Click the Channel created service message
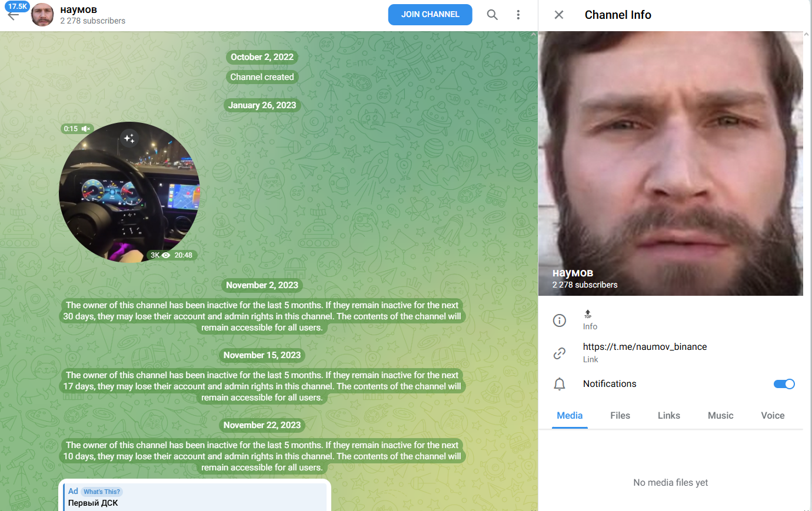The image size is (812, 511). pos(262,77)
